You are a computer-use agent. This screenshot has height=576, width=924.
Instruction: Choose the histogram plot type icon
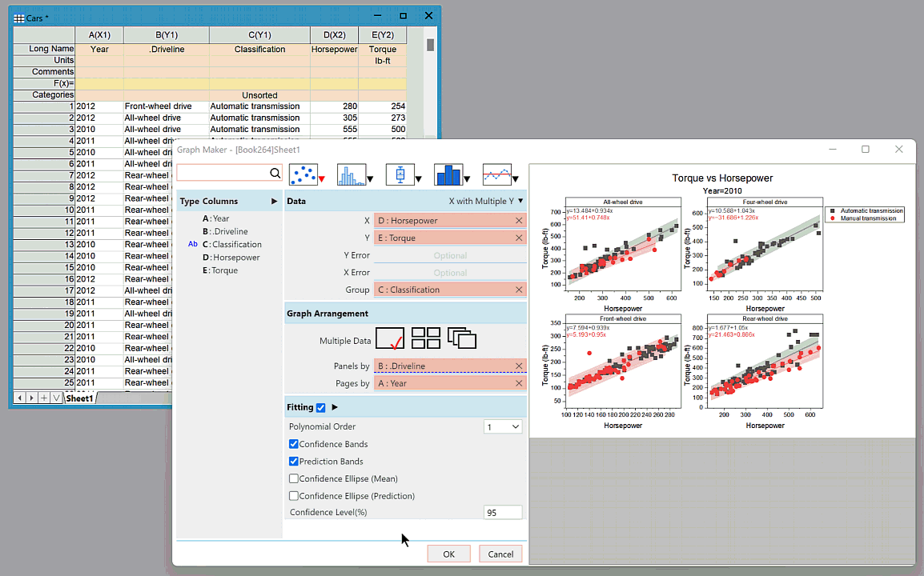(x=351, y=174)
